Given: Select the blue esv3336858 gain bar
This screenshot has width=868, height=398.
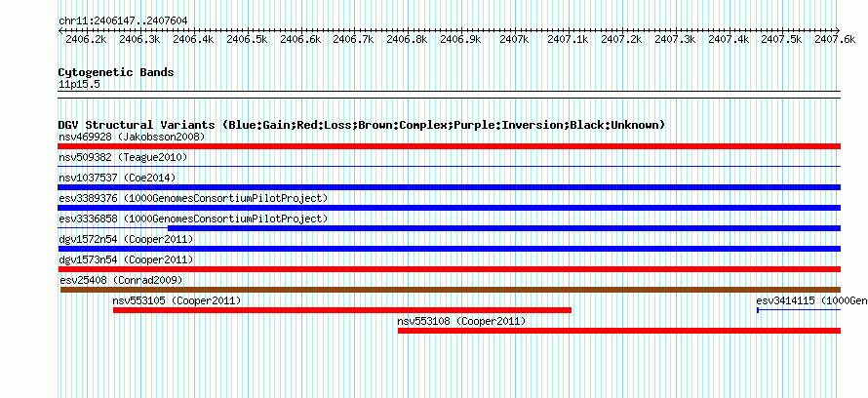Looking at the screenshot, I should click(x=504, y=228).
